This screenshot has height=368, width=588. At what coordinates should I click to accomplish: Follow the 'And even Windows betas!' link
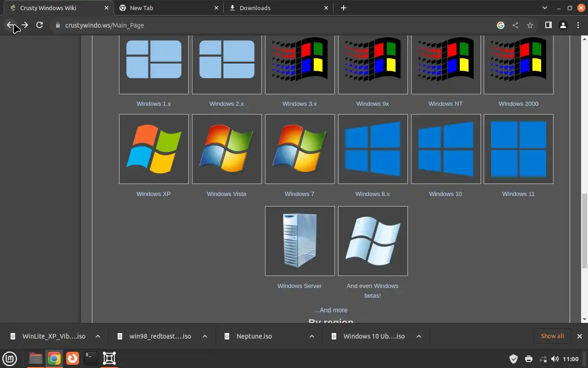click(x=373, y=291)
